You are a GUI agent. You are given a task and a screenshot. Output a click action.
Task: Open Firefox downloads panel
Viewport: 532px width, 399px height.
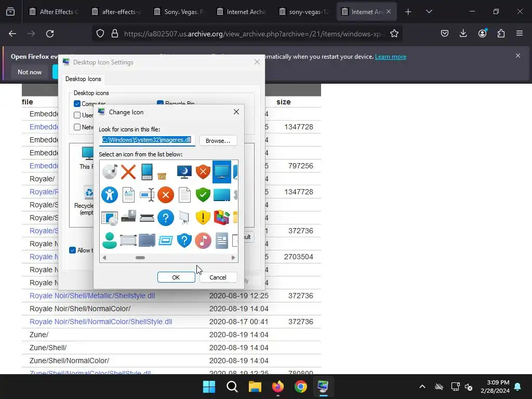coord(463,33)
